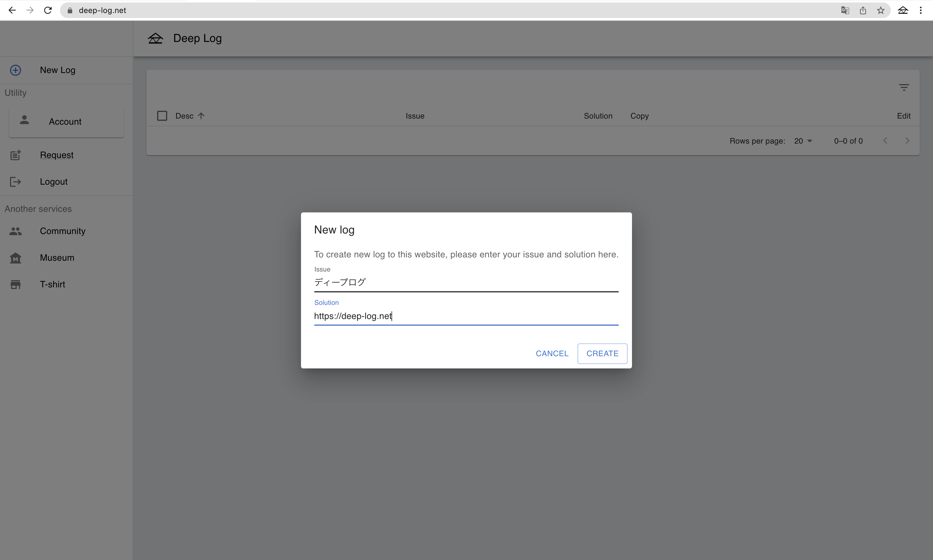Click the Logout exit icon
Image resolution: width=933 pixels, height=560 pixels.
pos(16,182)
